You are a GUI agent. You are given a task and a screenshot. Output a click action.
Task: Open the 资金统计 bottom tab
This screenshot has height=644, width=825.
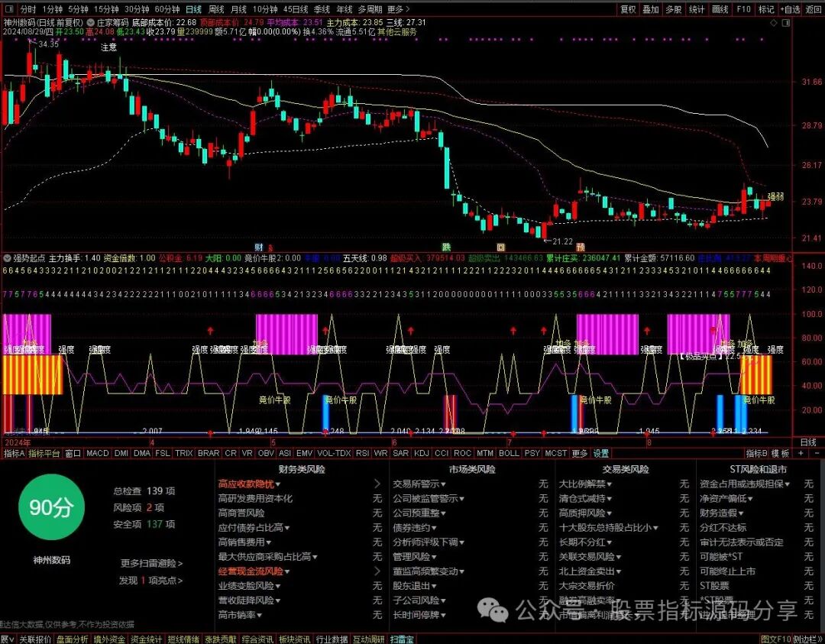pos(146,639)
